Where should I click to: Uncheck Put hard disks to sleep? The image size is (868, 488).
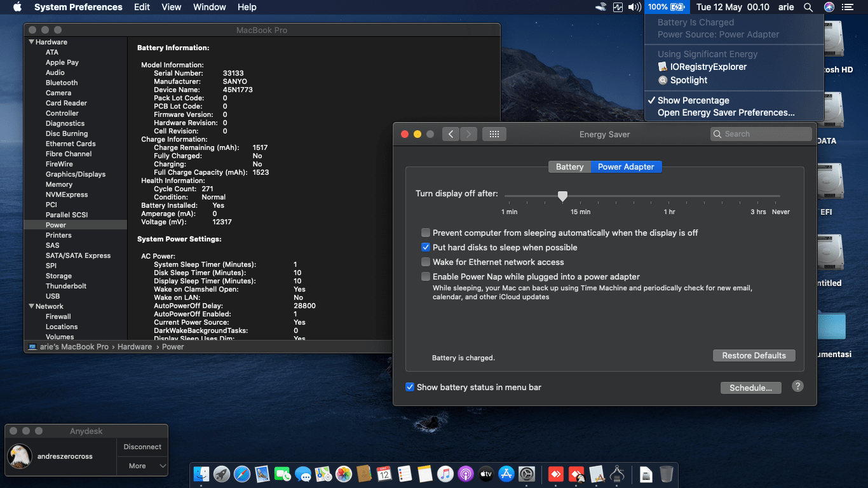click(x=426, y=248)
